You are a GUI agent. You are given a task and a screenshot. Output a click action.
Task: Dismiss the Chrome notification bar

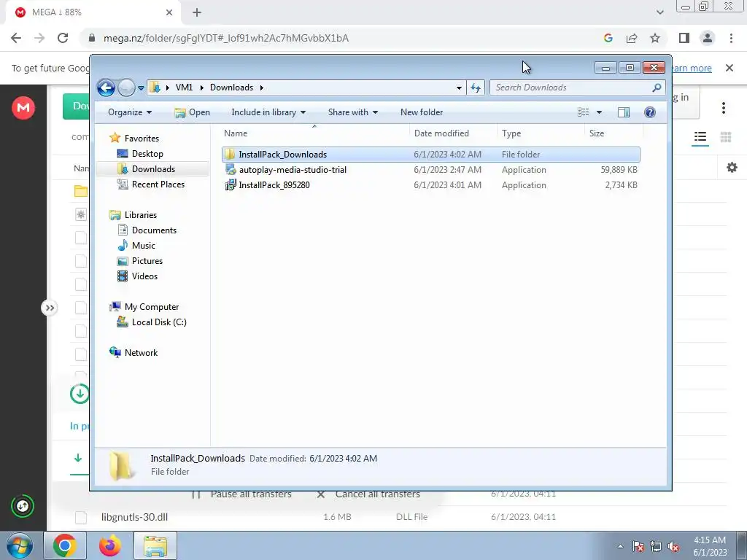pyautogui.click(x=729, y=68)
